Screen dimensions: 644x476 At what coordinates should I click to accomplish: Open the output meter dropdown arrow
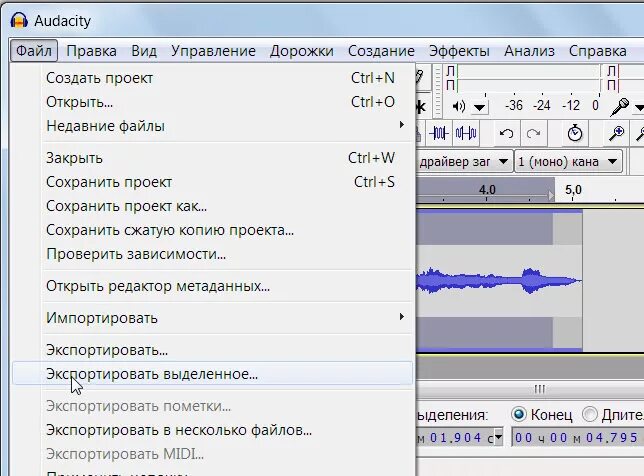(x=479, y=108)
